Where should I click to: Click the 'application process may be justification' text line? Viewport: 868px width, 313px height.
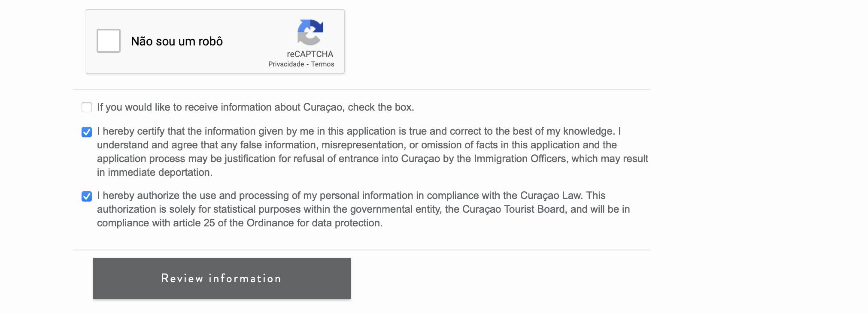373,159
